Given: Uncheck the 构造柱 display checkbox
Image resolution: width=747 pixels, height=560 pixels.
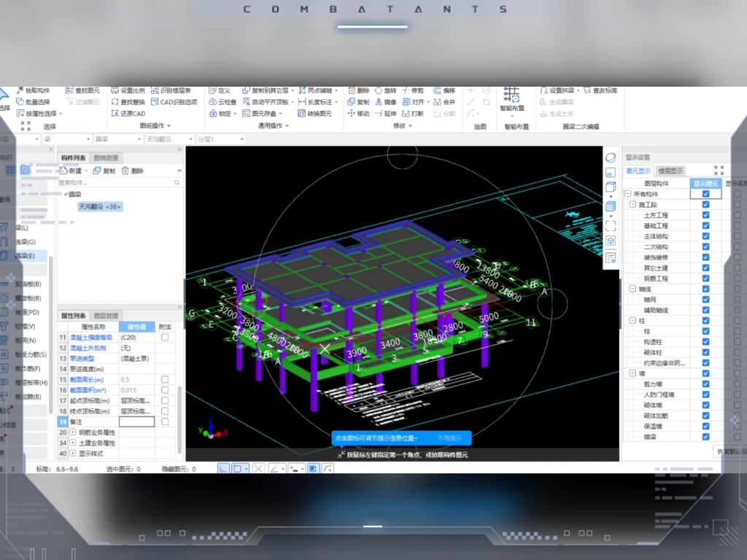Looking at the screenshot, I should click(x=705, y=341).
